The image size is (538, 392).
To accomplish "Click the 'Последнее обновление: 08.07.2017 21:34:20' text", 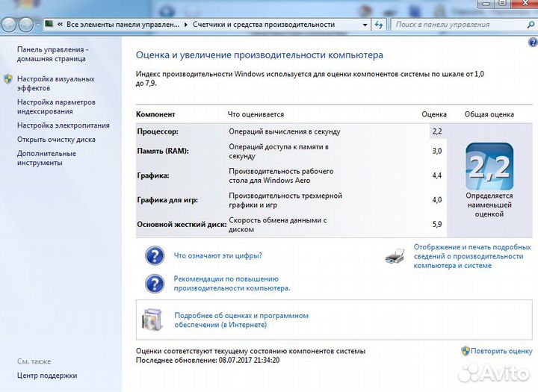I will coord(208,361).
